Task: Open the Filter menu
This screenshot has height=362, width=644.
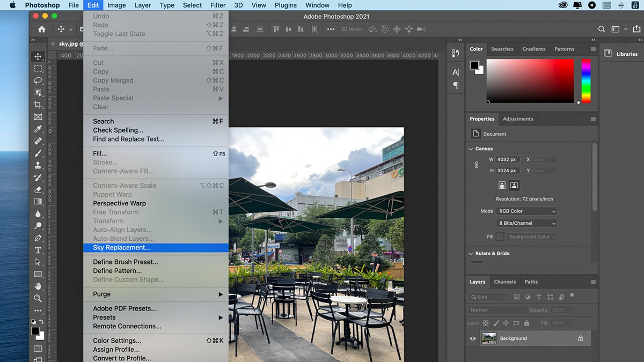Action: (x=218, y=5)
